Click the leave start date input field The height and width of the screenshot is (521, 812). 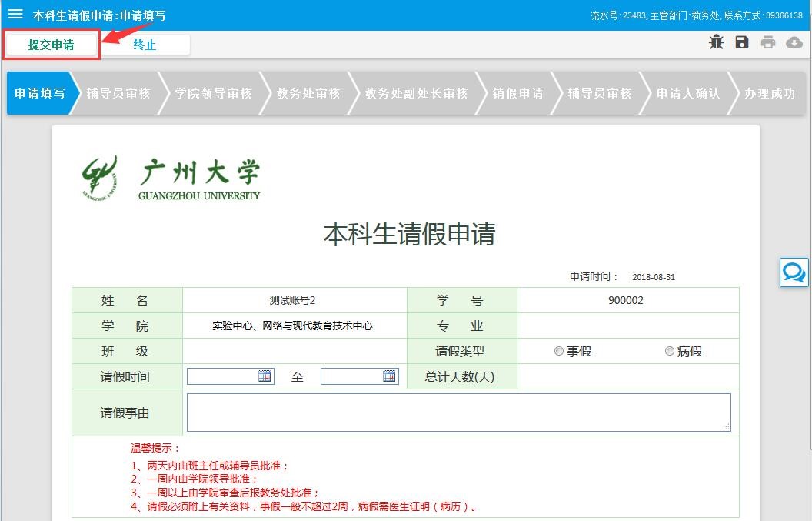[x=221, y=376]
